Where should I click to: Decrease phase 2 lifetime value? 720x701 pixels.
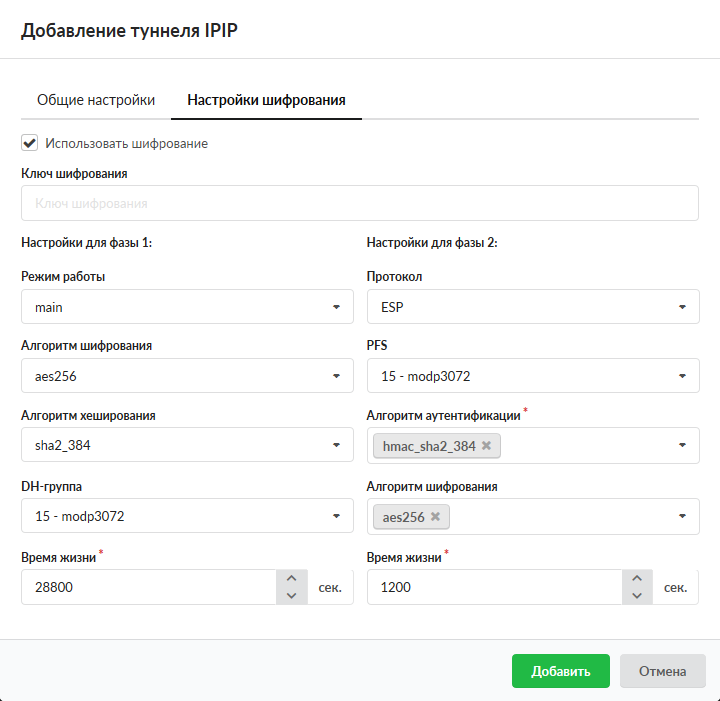tap(636, 596)
